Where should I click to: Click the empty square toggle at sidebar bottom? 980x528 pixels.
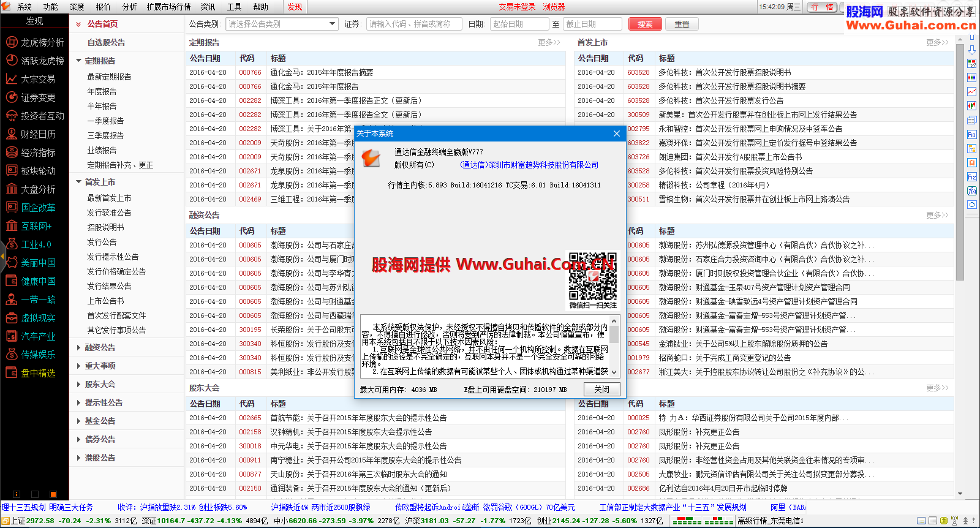pos(35,494)
